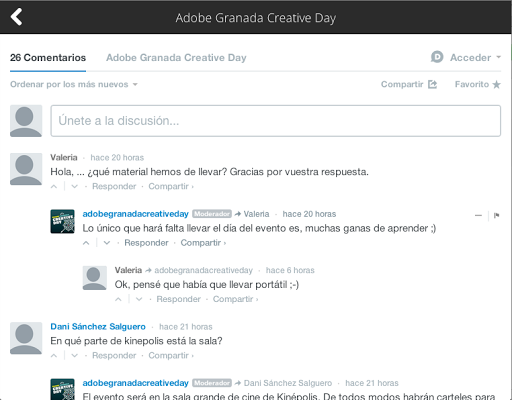Click the Disqus logo icon beside Acceder

click(437, 57)
